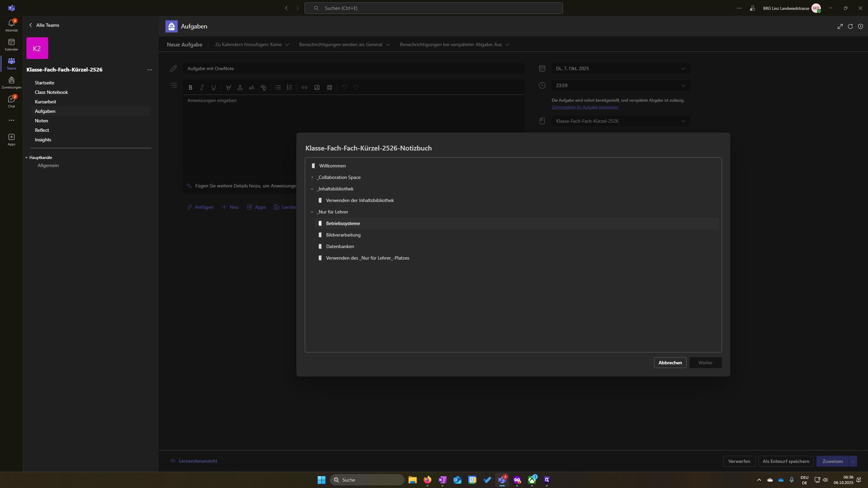
Task: Collapse the _Inhaltsbibliothek section
Action: pos(312,189)
